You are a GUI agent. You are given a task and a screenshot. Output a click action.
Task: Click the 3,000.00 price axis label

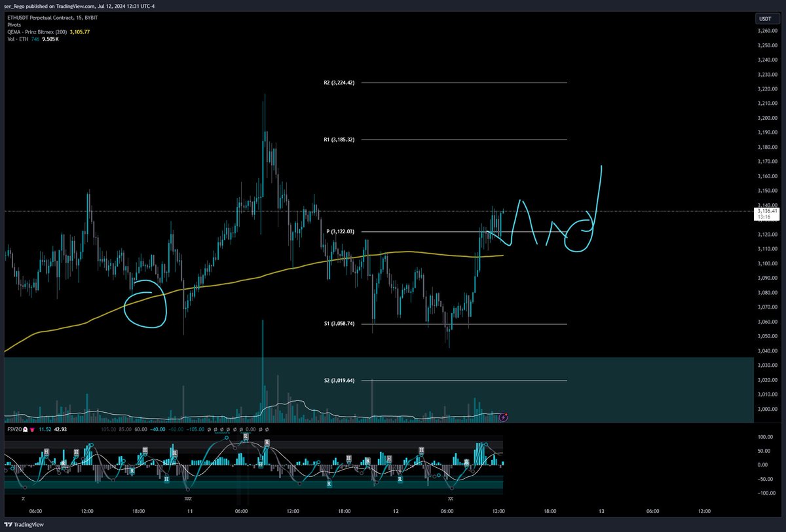[x=767, y=409]
